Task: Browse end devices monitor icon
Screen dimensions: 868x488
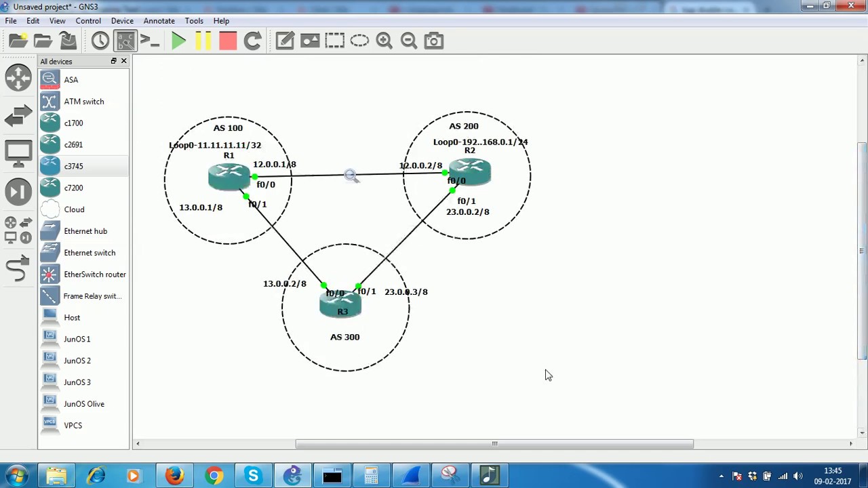Action: [x=18, y=154]
